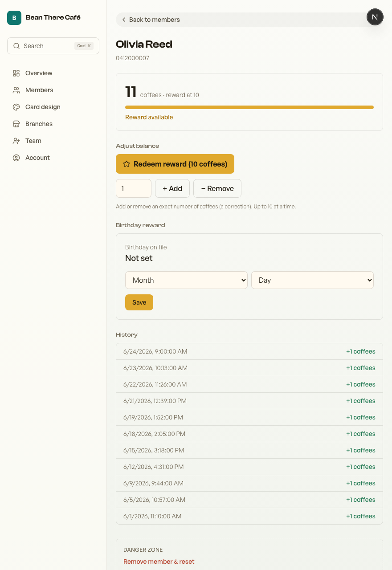Click the Olivia Reed heading
Screen dimensions: 392x570
pyautogui.click(x=144, y=44)
